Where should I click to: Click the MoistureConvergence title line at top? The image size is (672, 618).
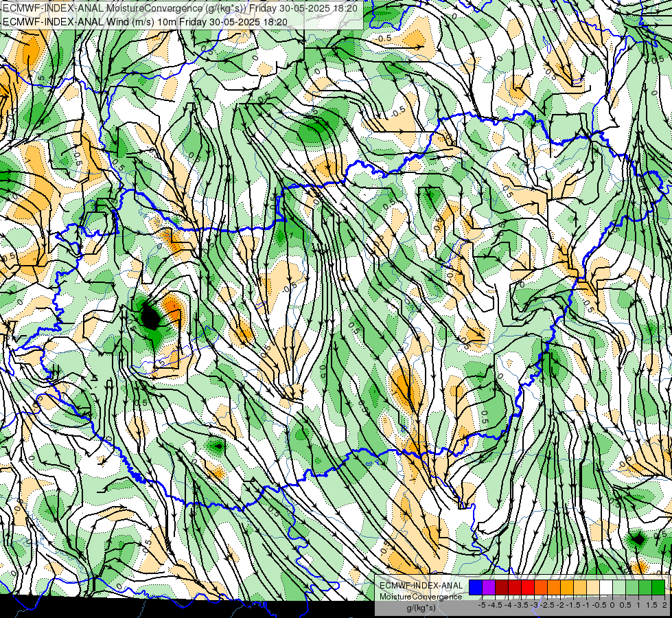click(180, 8)
